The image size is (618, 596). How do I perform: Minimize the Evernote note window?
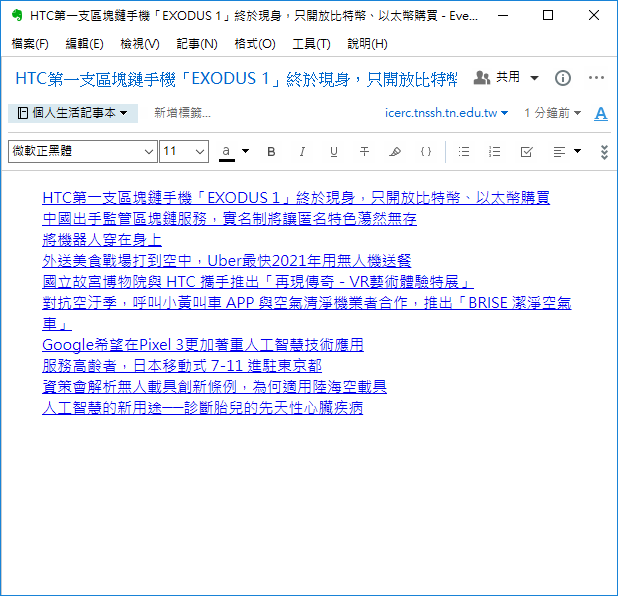(503, 16)
